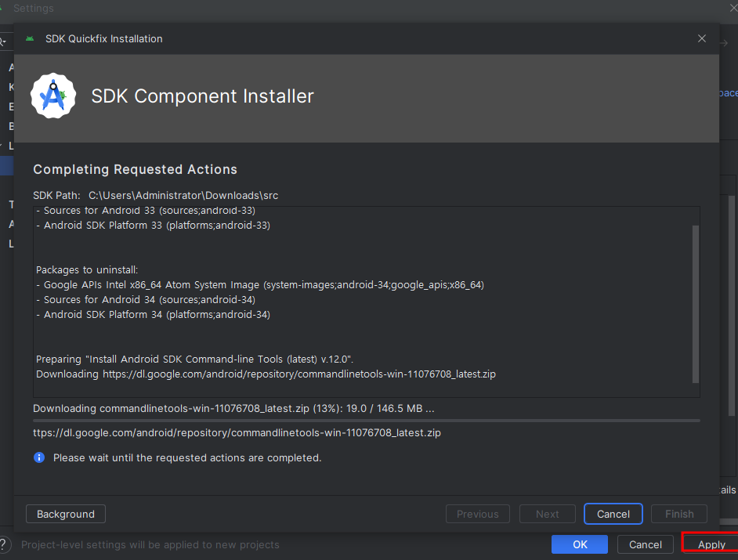Close the SDK Quickfix Installation dialog
Screen dimensions: 738x560
(x=701, y=38)
